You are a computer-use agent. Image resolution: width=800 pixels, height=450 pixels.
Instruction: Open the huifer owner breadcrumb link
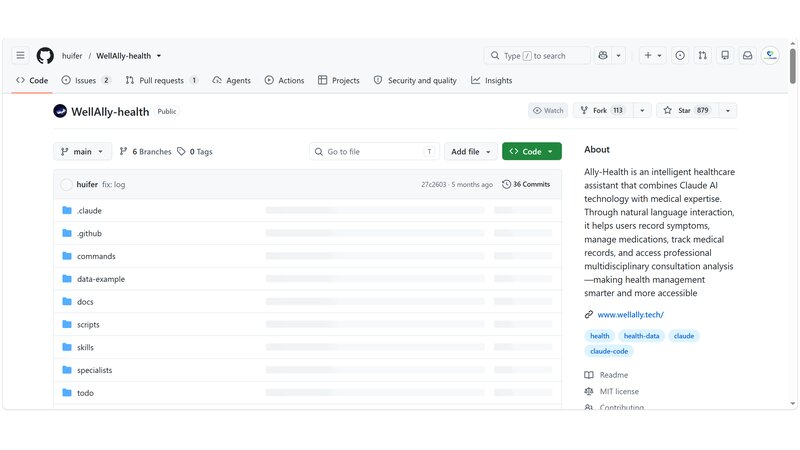pyautogui.click(x=72, y=56)
